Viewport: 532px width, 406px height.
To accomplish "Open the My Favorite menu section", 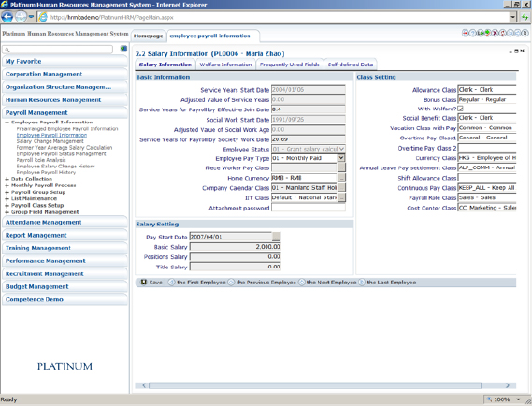I will tap(65, 62).
